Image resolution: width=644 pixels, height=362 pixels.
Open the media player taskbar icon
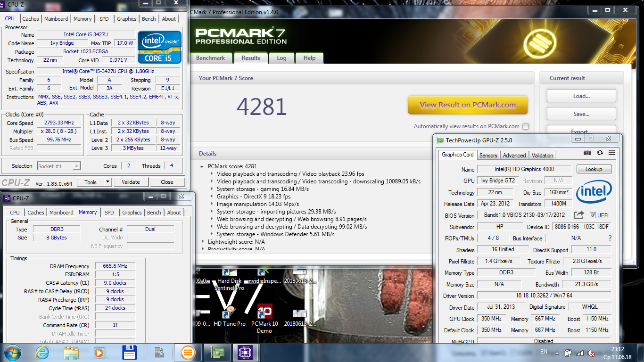pyautogui.click(x=99, y=352)
